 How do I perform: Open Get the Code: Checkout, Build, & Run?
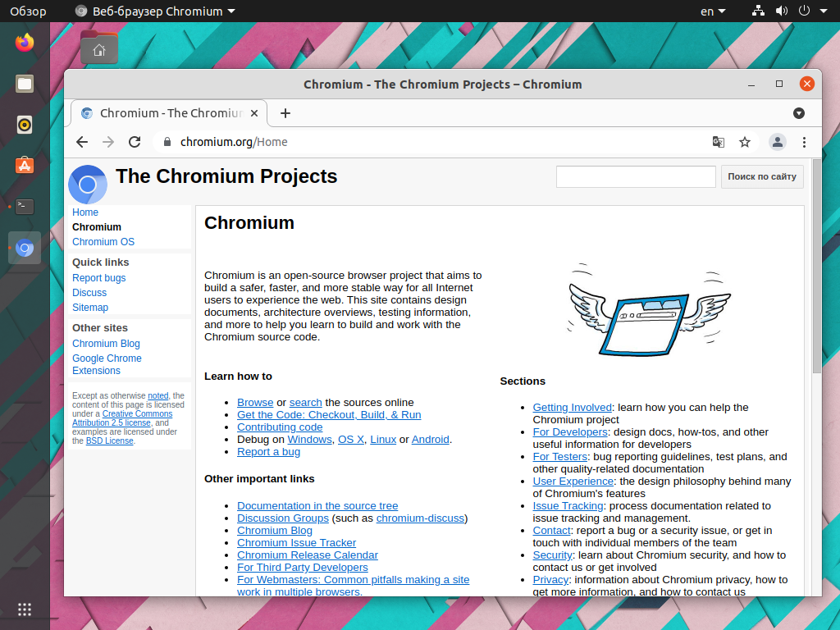(329, 414)
